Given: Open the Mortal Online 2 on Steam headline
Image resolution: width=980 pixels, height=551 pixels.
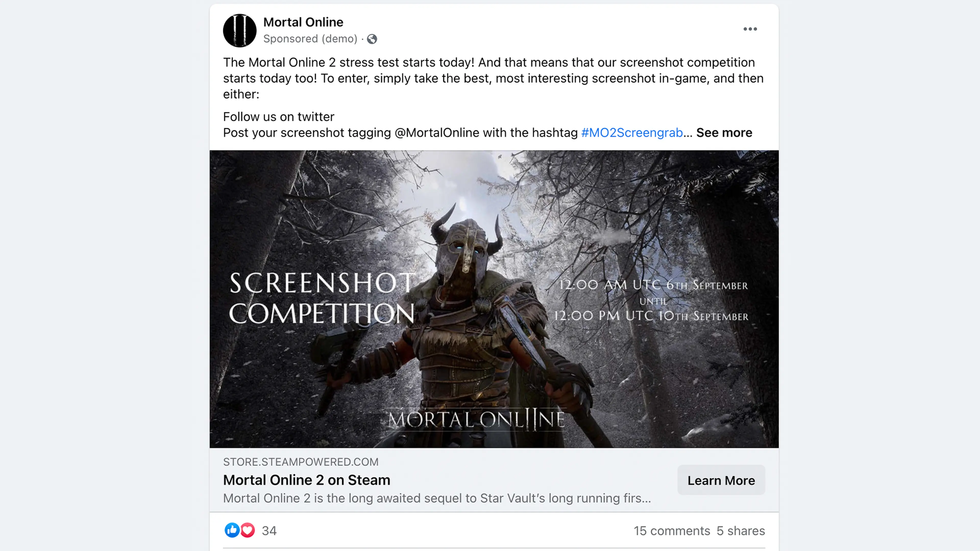Looking at the screenshot, I should coord(307,480).
